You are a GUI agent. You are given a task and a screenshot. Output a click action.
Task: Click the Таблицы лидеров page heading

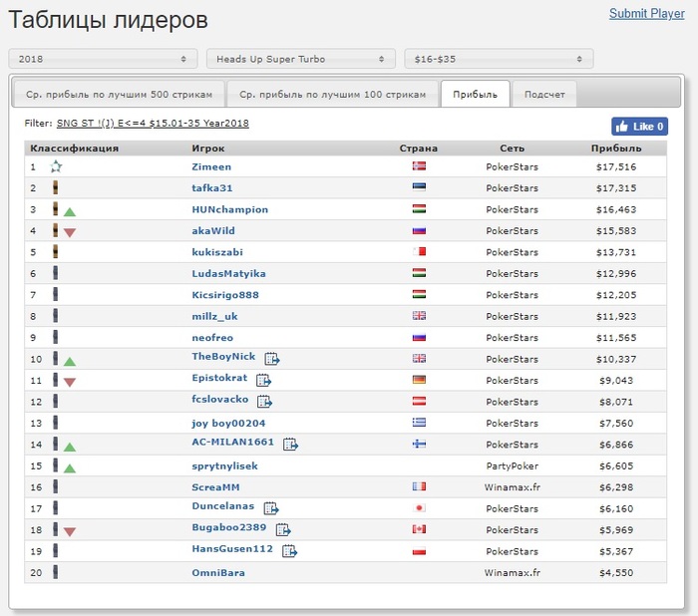click(108, 21)
